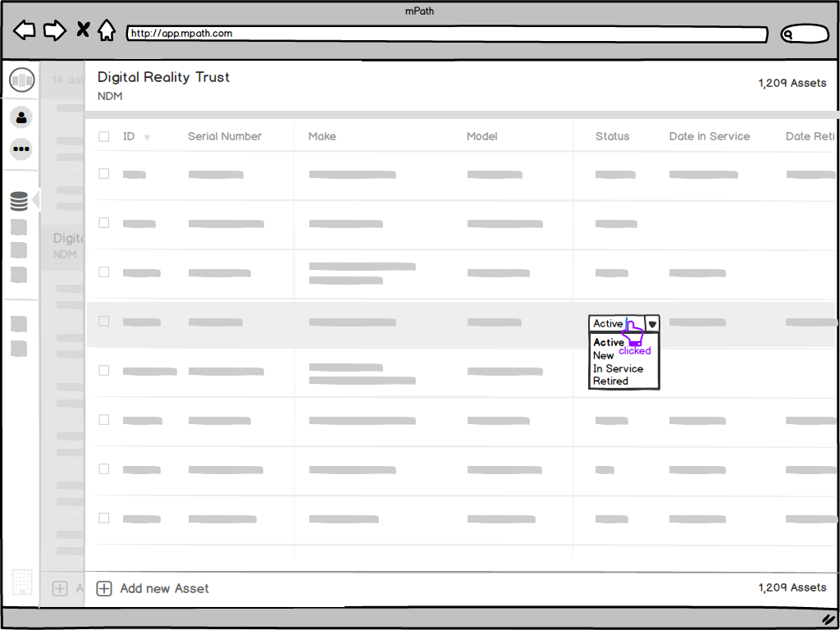840x630 pixels.
Task: Click the Active combo box field
Action: point(613,324)
